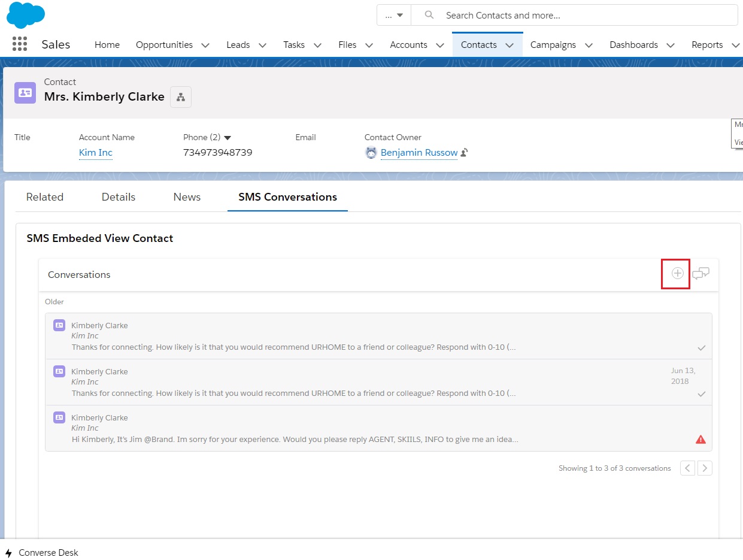Click the search magnifier icon

click(x=429, y=16)
